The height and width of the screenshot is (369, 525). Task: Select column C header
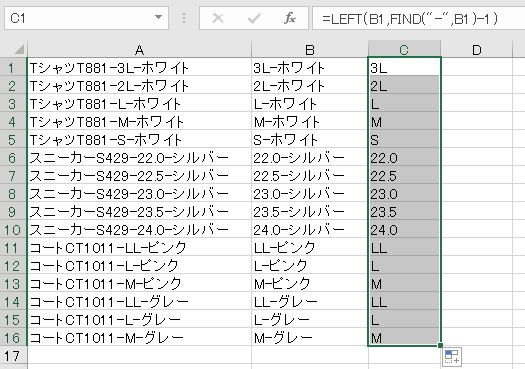coord(404,50)
